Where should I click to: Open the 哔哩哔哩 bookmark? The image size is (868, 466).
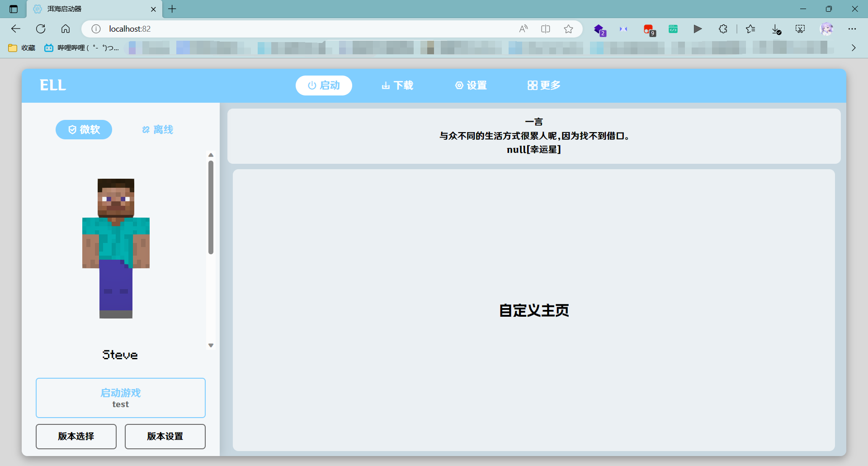click(x=82, y=48)
